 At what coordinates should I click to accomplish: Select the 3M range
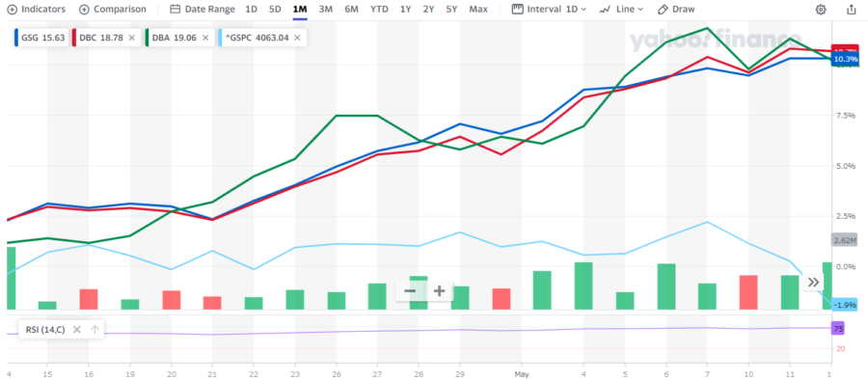tap(326, 10)
